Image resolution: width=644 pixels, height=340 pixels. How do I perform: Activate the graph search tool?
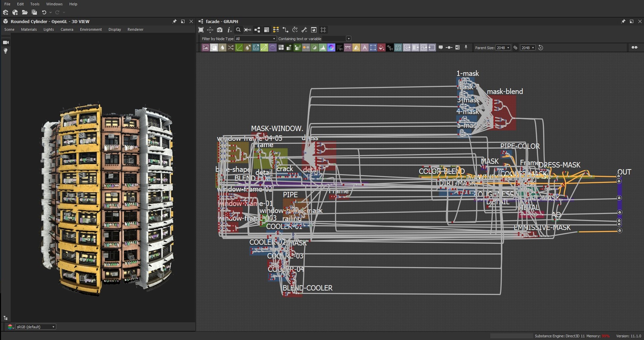[238, 30]
